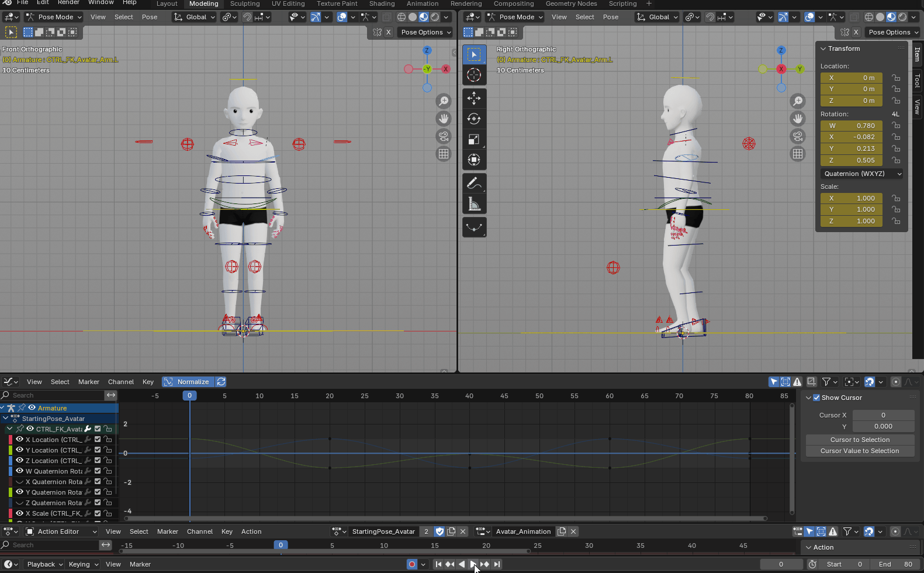
Task: Enable the Normalize toggle in the graph editor
Action: coord(188,382)
